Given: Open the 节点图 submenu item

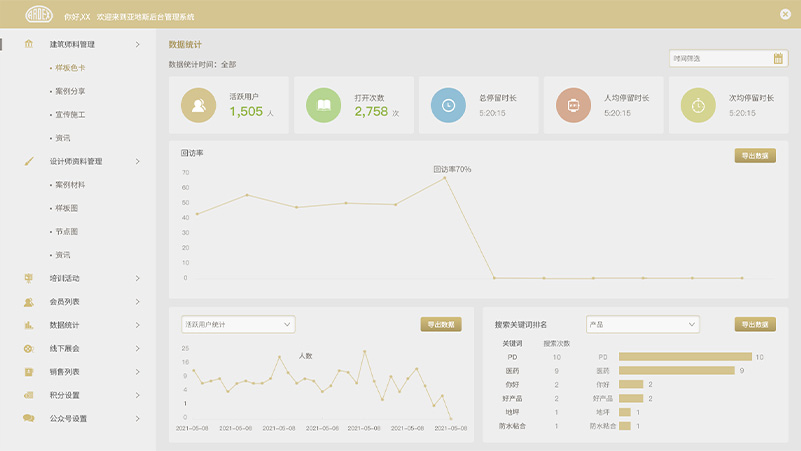Looking at the screenshot, I should click(67, 231).
